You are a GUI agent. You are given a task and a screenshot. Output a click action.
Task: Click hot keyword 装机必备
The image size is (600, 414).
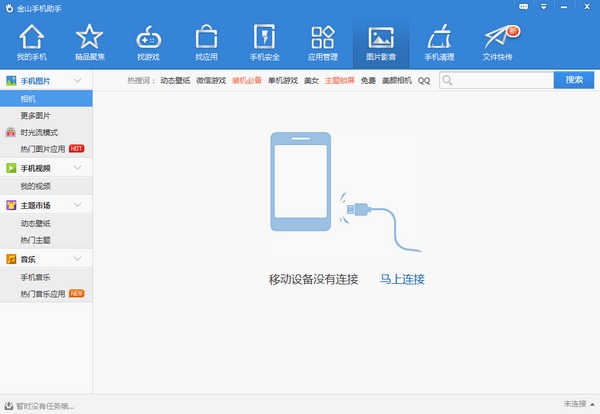(x=247, y=80)
